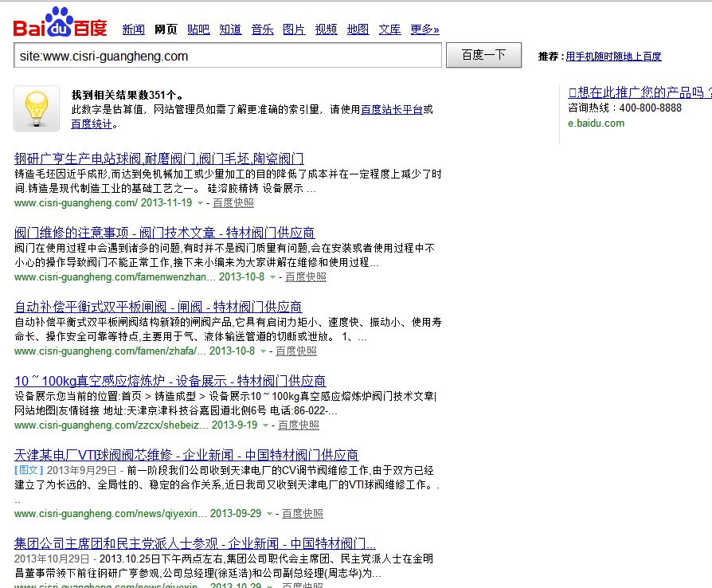This screenshot has height=588, width=712.
Task: Open 百度快照 for the famen/zhafa result
Action: pos(296,351)
